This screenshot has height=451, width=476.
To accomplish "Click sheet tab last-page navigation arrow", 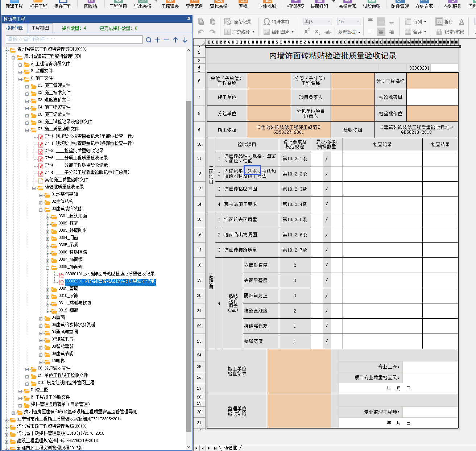I will [215, 448].
